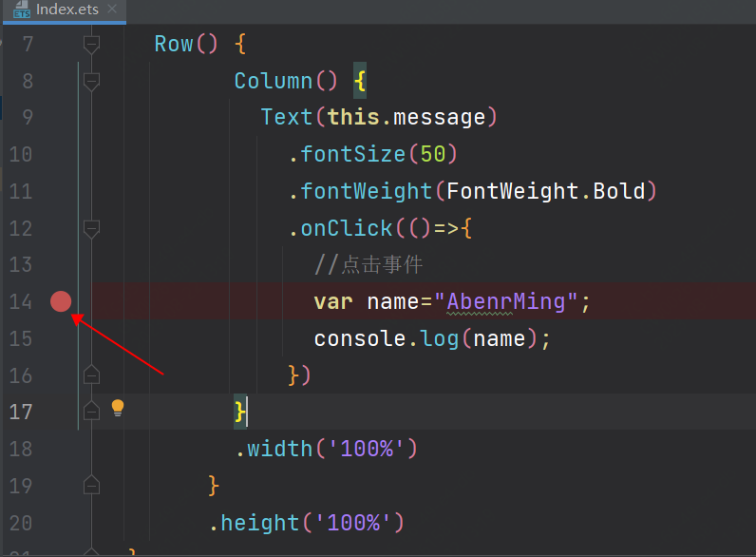Collapse the Row() block on line 7
Viewport: 756px width, 557px height.
click(91, 44)
